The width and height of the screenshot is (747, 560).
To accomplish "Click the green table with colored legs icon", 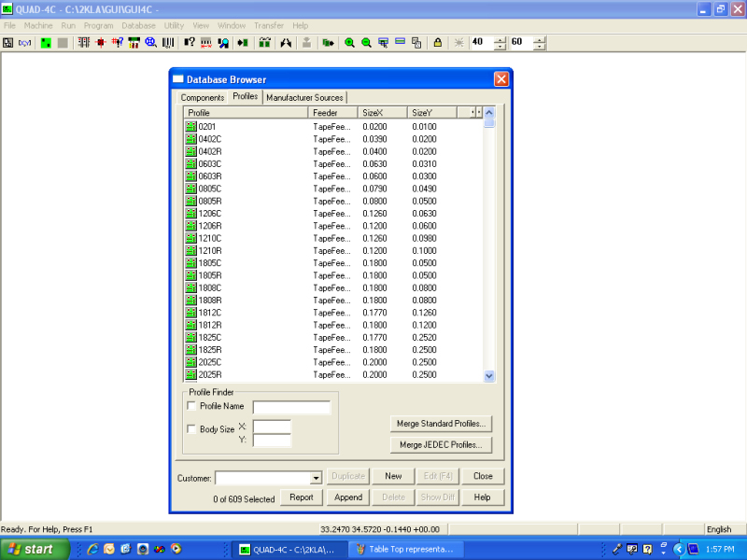I will (134, 43).
